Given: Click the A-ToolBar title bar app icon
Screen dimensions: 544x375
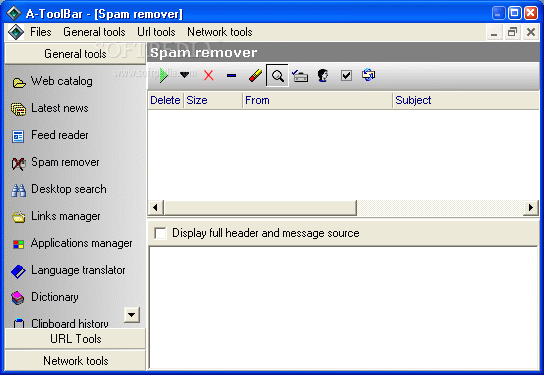Looking at the screenshot, I should (x=14, y=13).
